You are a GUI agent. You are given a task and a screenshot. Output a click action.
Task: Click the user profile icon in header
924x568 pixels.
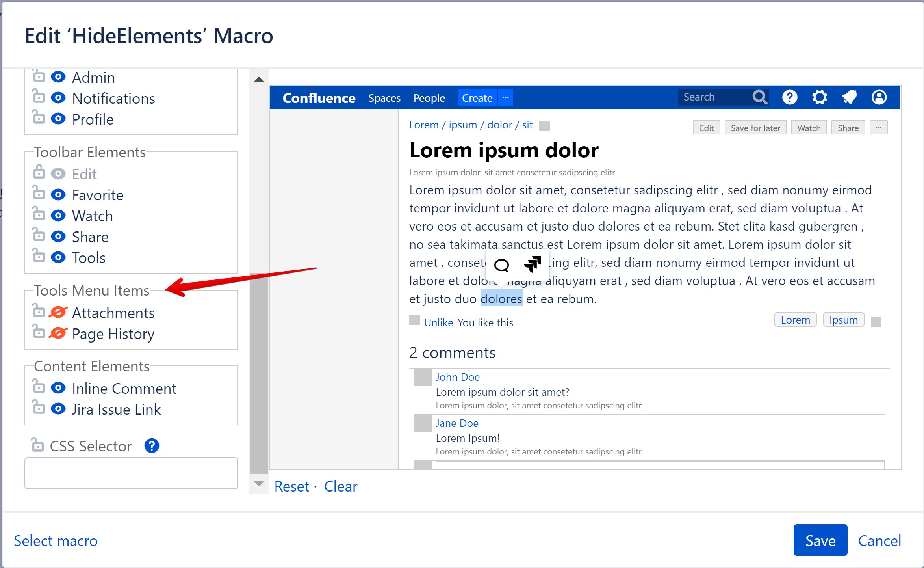pos(879,97)
